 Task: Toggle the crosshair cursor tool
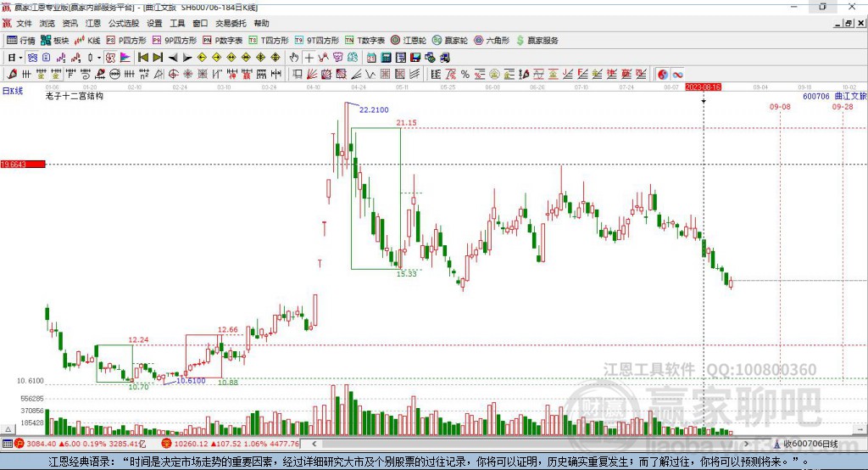coord(309,58)
